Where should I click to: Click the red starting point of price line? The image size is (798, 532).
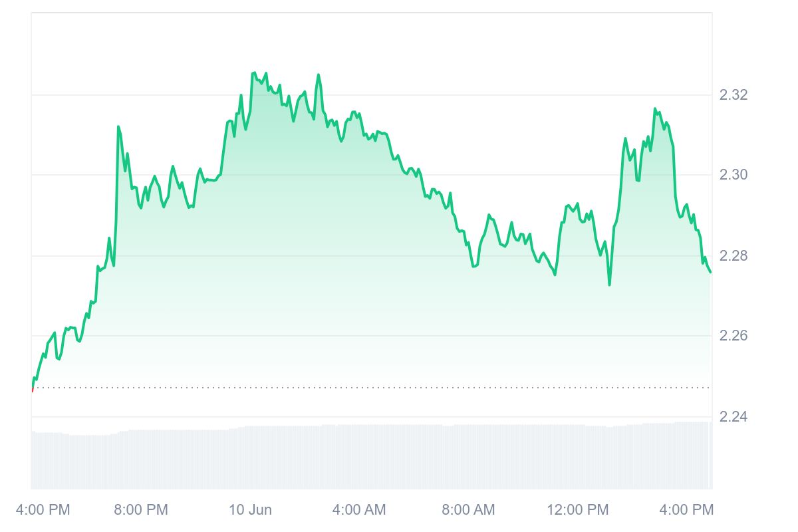(32, 389)
